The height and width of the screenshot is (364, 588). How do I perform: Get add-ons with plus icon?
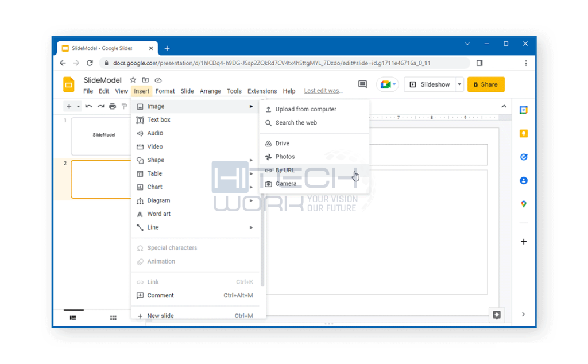(524, 241)
